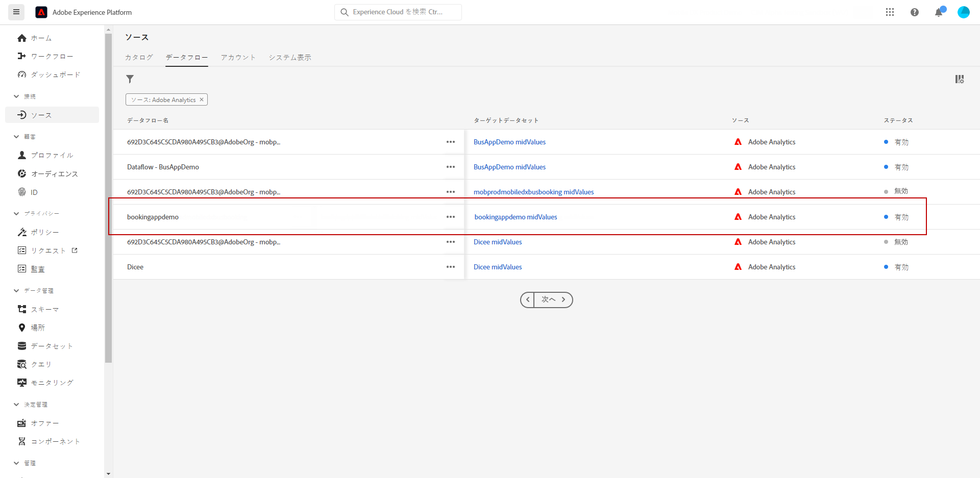Remove the ソース: Adobe Analytics filter chip
Screen dimensions: 980x478
tap(202, 99)
